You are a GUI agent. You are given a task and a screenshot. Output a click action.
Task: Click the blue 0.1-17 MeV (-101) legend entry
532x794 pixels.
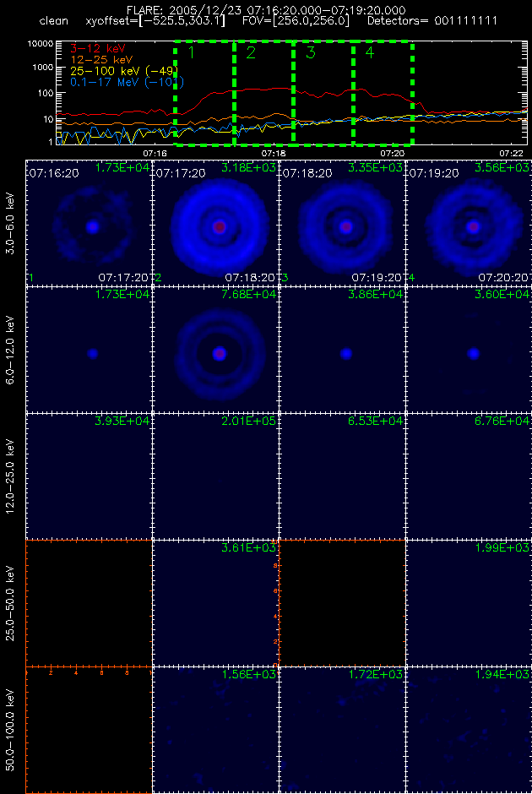[127, 82]
